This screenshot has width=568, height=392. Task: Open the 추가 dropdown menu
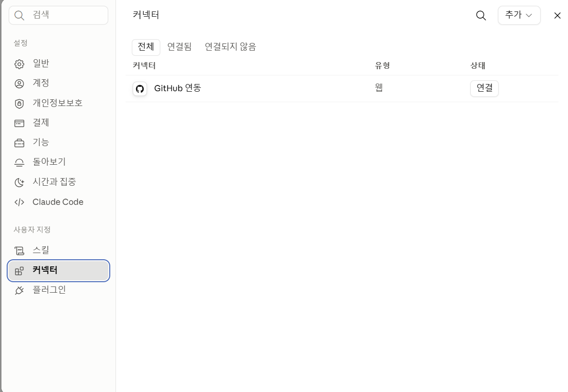click(519, 15)
